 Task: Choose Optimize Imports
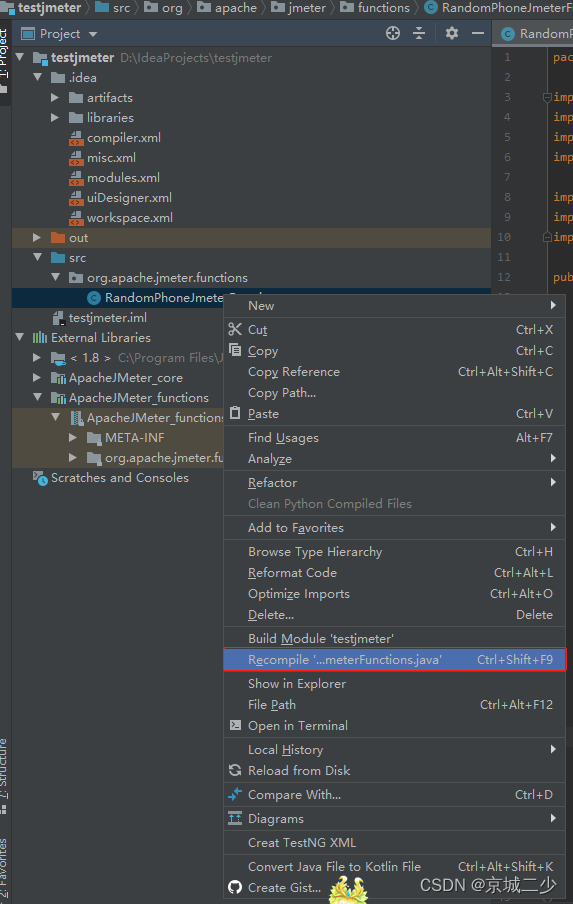pos(394,594)
